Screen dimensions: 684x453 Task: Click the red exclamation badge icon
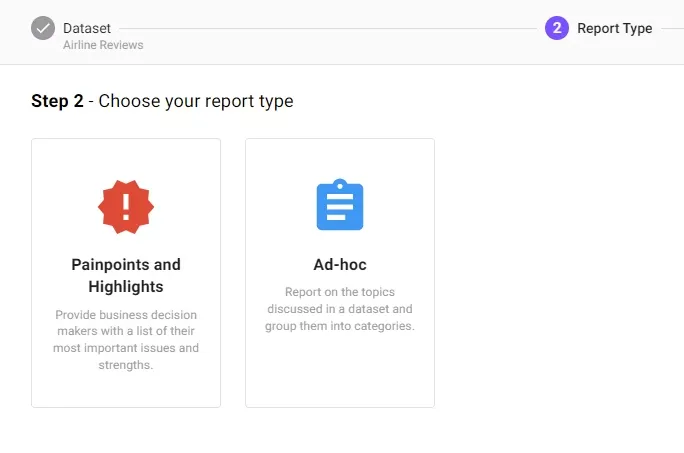[x=126, y=207]
